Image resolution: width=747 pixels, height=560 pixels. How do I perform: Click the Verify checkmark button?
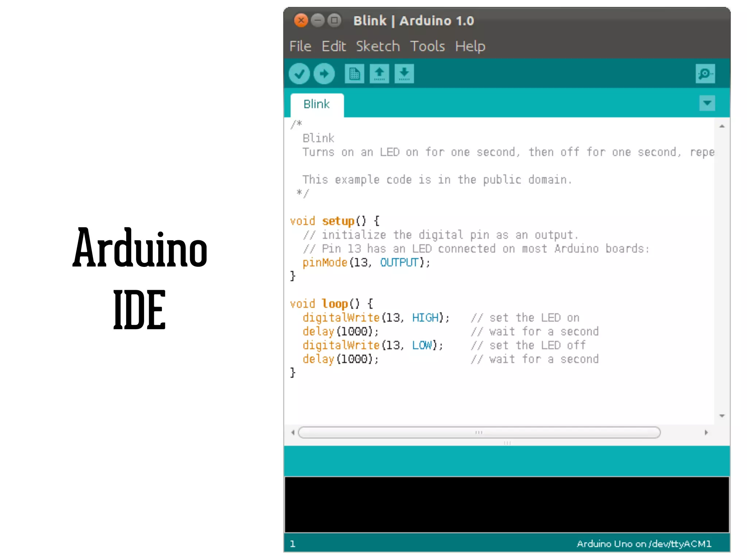coord(299,74)
